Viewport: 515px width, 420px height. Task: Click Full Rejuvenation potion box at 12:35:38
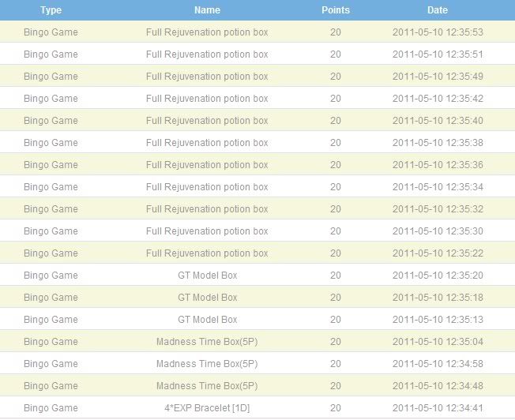207,143
